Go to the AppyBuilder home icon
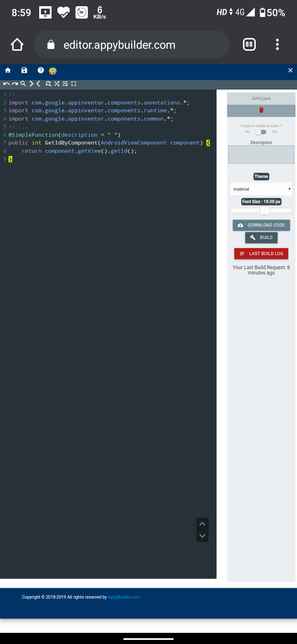297x644 pixels. coord(7,71)
